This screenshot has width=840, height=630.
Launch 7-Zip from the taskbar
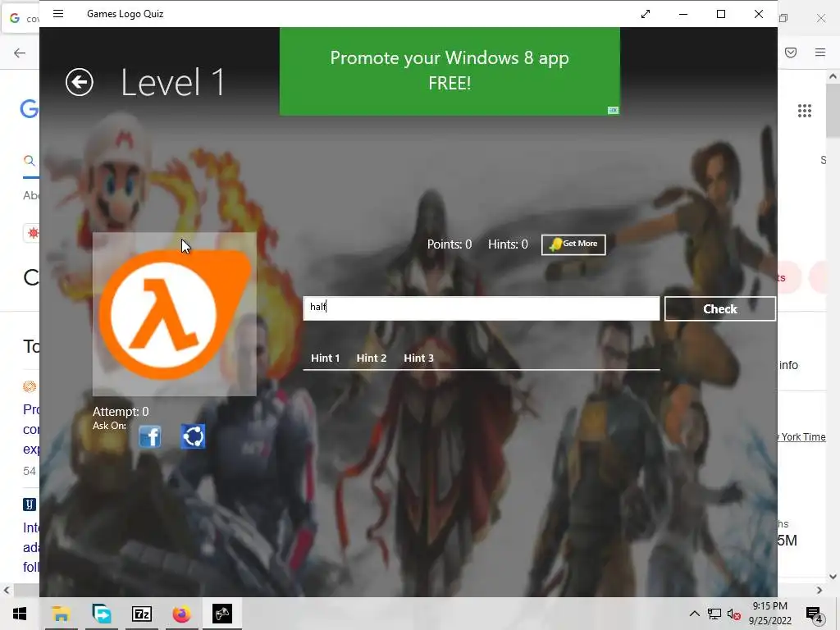point(142,614)
